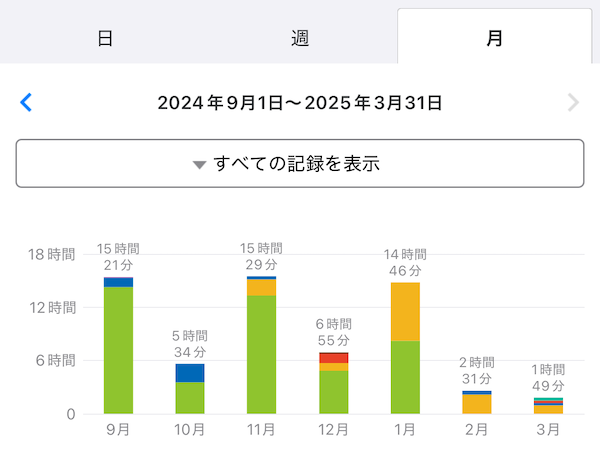Select the yellow 2月 bar
Screen dimensions: 600x466
476,404
